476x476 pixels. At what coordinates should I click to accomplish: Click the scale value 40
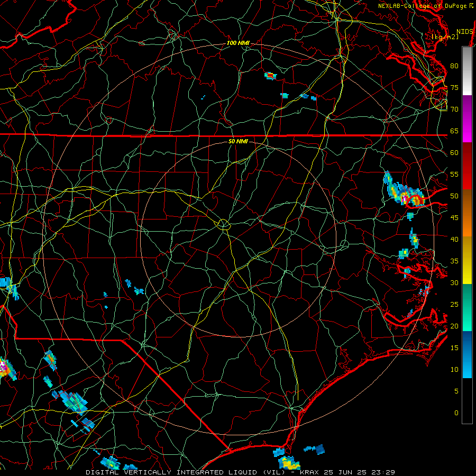click(x=454, y=239)
